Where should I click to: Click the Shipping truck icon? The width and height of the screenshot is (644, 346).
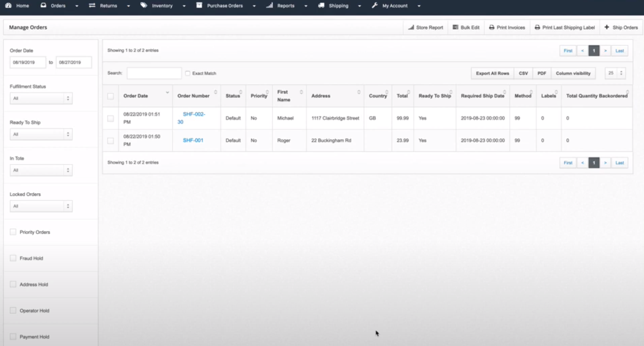(321, 5)
